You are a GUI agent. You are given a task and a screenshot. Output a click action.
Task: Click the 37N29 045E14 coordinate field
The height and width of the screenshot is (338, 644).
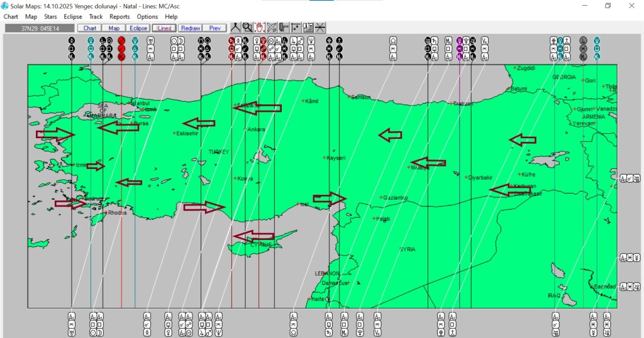[x=39, y=28]
